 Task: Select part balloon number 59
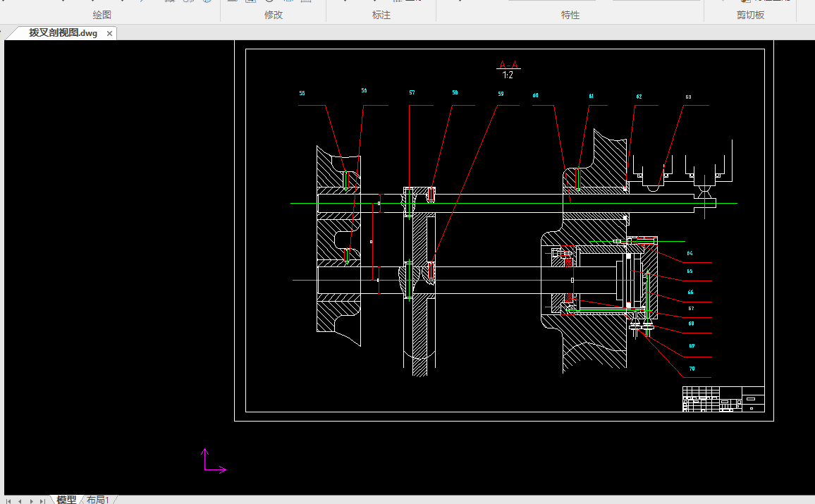(501, 94)
